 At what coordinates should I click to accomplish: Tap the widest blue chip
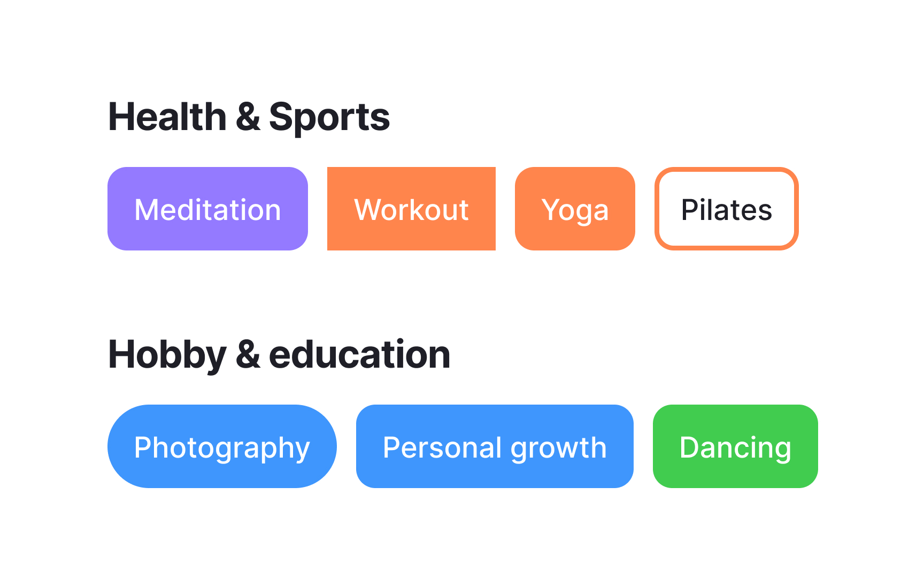coord(495,446)
